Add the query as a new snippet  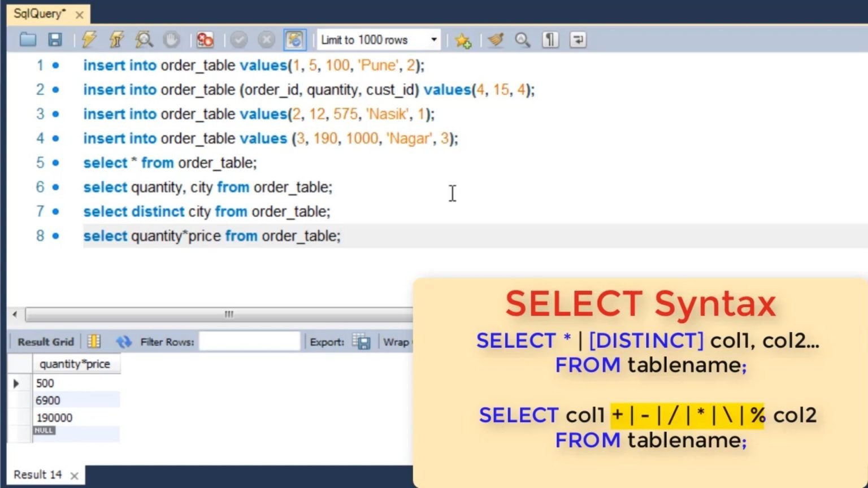tap(463, 40)
